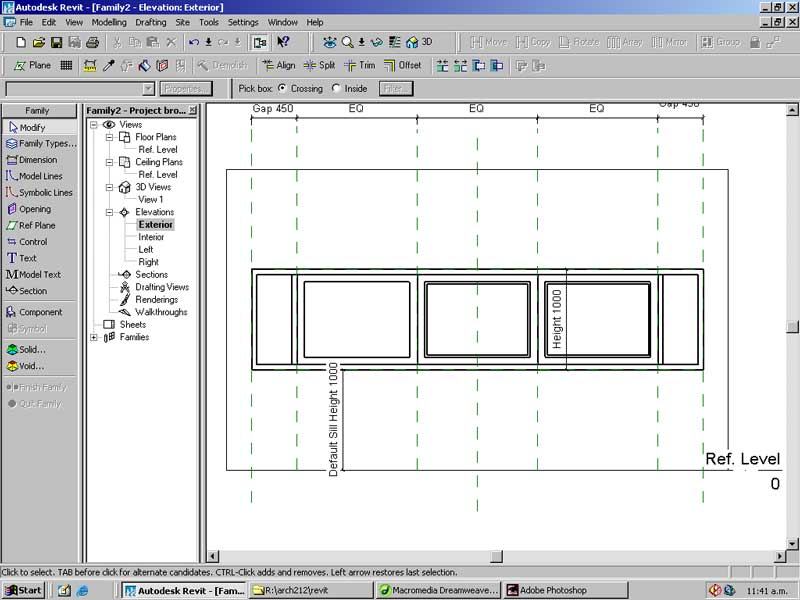Click the Family Types button
Screen dimensions: 800x600
pos(40,144)
